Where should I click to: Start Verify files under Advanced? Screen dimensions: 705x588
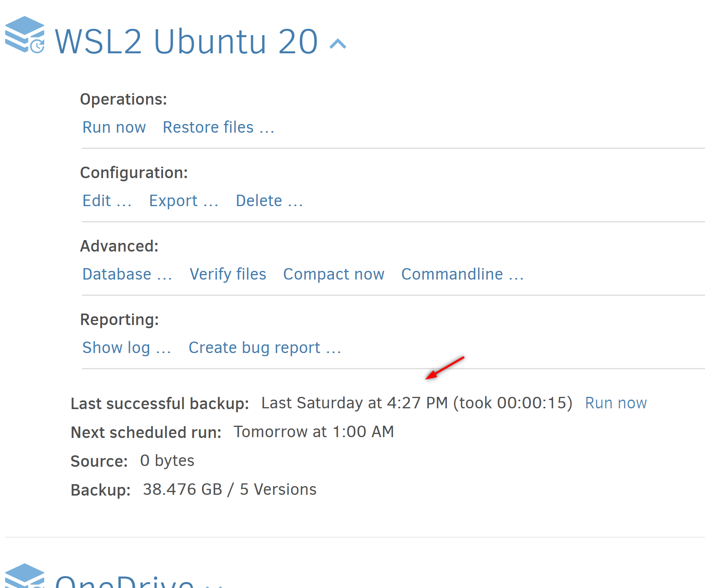point(228,274)
